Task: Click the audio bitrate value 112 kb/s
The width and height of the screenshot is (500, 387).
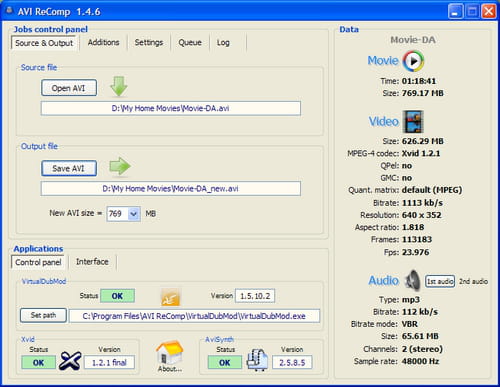Action: click(420, 312)
